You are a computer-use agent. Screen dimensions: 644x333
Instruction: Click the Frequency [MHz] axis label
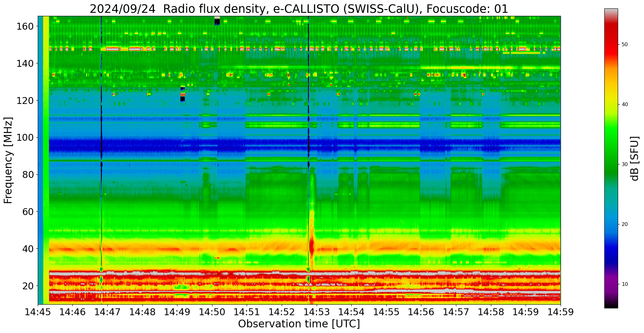click(8, 160)
